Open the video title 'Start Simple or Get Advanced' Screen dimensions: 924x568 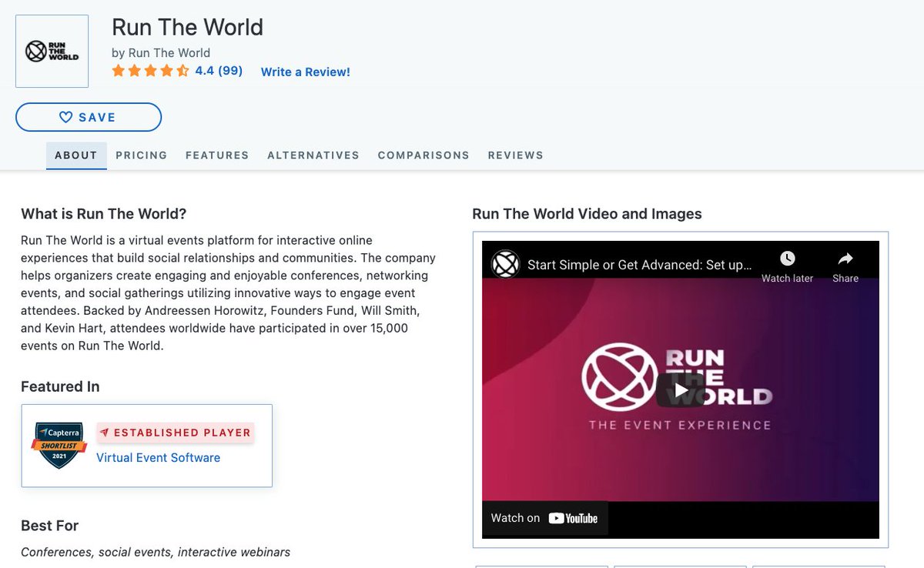[640, 265]
